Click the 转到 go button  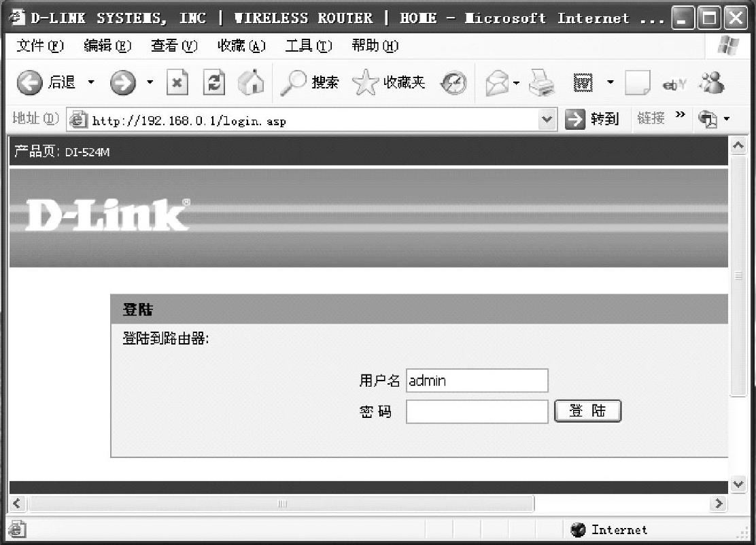591,119
